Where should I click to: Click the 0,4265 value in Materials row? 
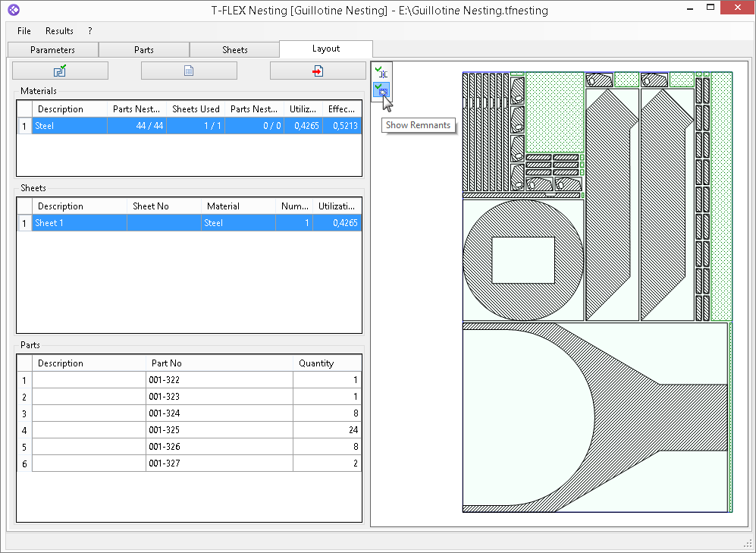coord(303,126)
